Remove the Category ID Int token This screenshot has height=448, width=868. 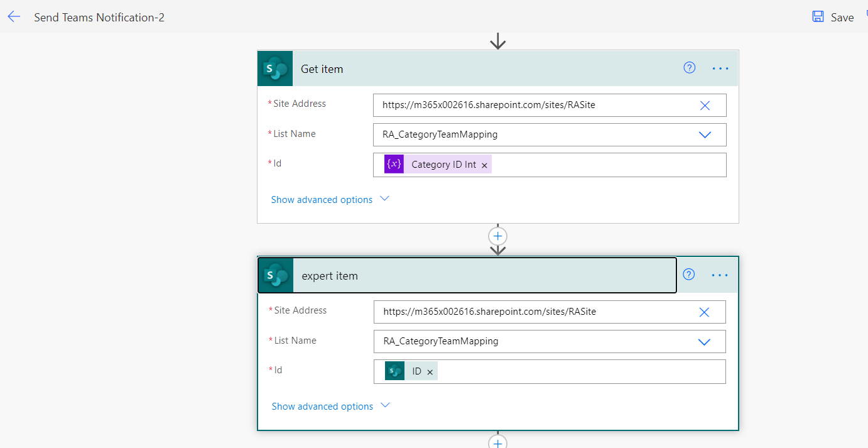[x=484, y=165]
